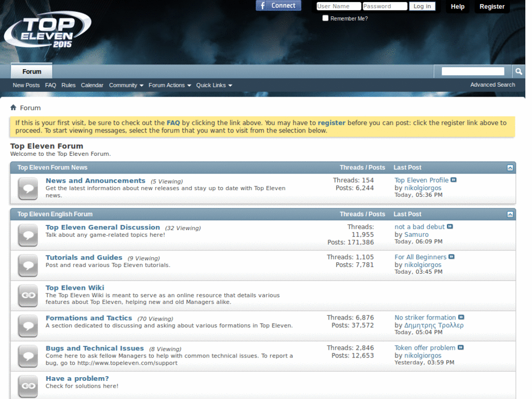This screenshot has height=399, width=532.
Task: Go to last post icon beside Top Eleven Profile
Action: (454, 180)
